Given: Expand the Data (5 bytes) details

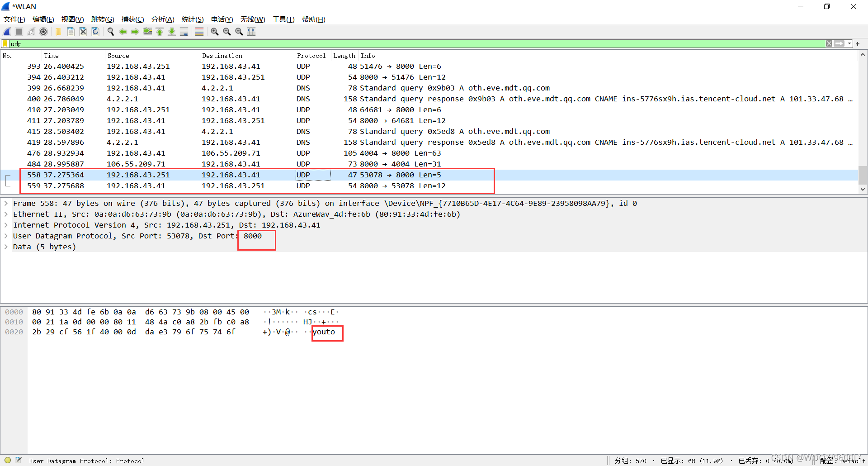Looking at the screenshot, I should 6,247.
